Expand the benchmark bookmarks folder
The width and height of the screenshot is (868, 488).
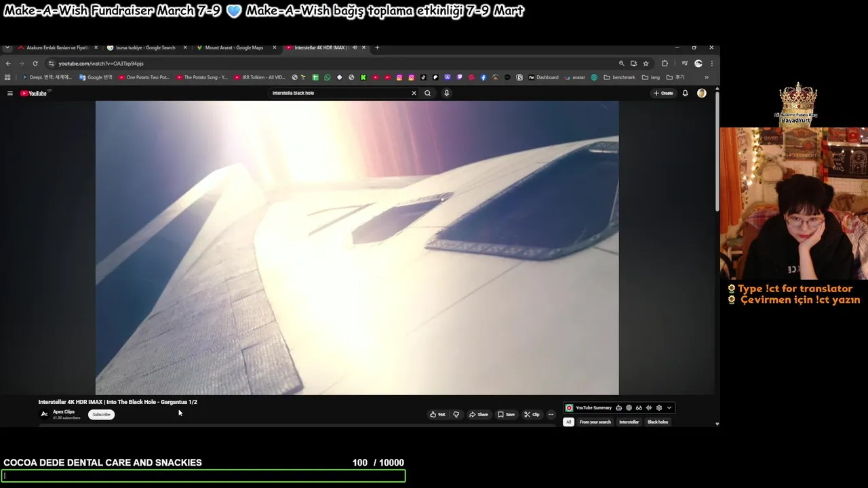click(x=620, y=77)
